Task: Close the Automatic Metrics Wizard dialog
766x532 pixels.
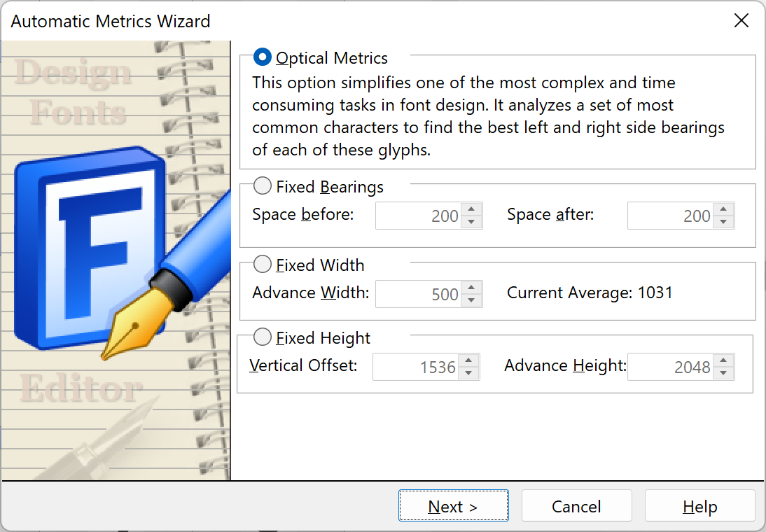Action: click(x=741, y=20)
